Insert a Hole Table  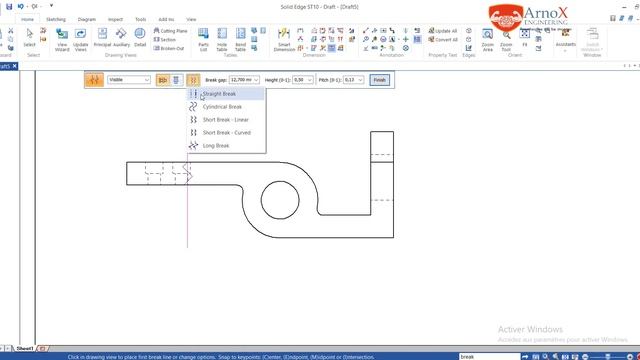click(222, 40)
